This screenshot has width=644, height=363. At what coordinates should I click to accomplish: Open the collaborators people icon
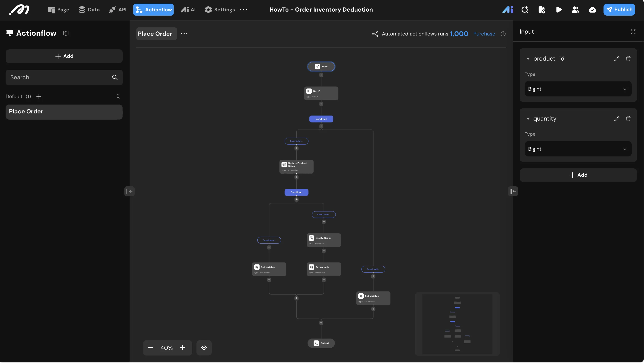click(x=576, y=10)
